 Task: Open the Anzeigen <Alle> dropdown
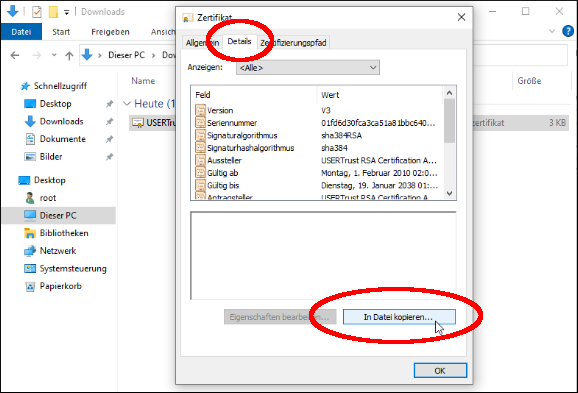[308, 68]
